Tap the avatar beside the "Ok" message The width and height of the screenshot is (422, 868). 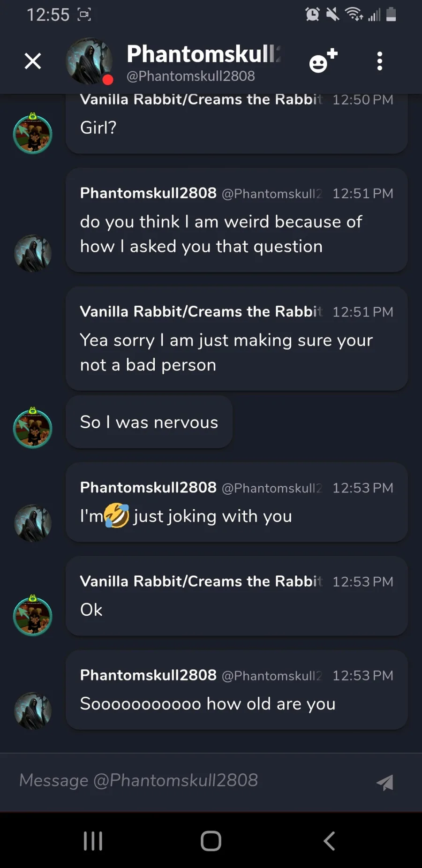tap(32, 616)
